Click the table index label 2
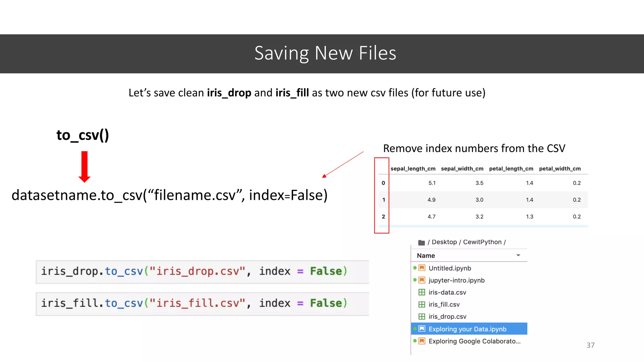 383,217
